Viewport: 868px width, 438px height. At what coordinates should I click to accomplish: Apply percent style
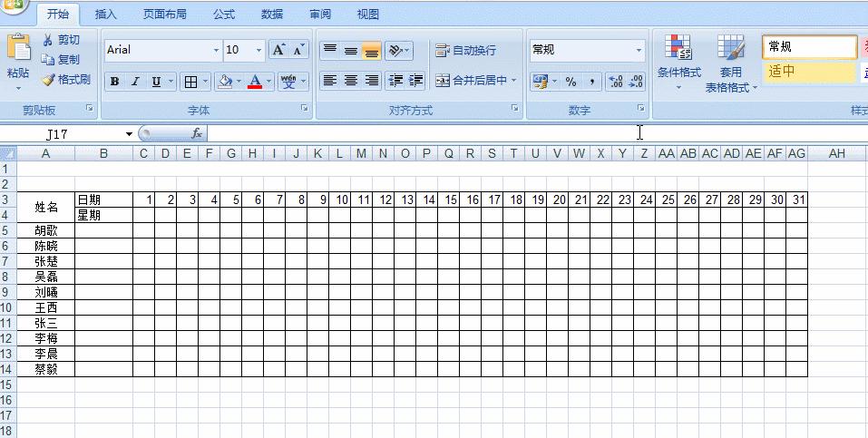coord(571,82)
